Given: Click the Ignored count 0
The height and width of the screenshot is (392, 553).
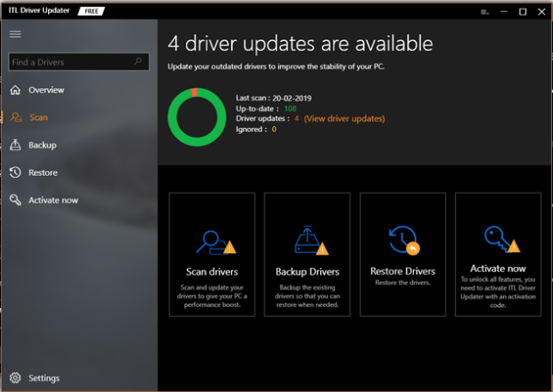Looking at the screenshot, I should [x=274, y=129].
